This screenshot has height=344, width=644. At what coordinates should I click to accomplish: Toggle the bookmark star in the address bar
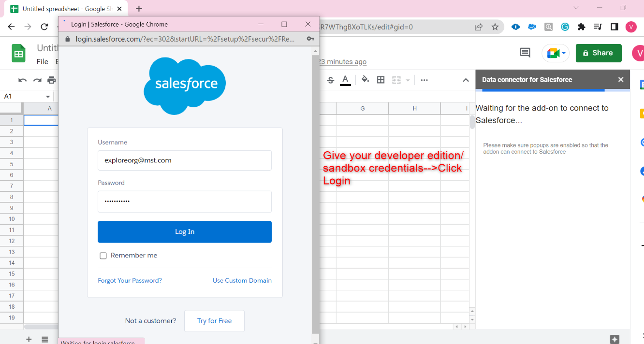pyautogui.click(x=495, y=27)
